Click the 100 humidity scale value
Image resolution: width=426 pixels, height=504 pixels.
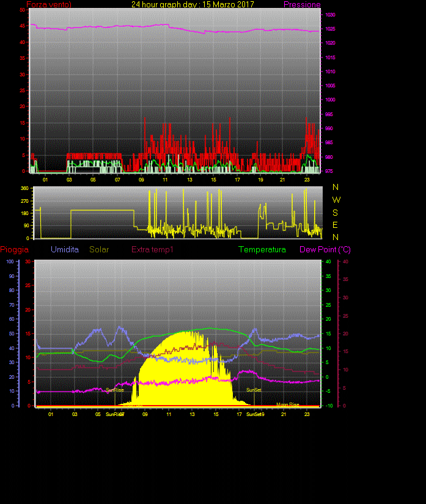[x=10, y=261]
